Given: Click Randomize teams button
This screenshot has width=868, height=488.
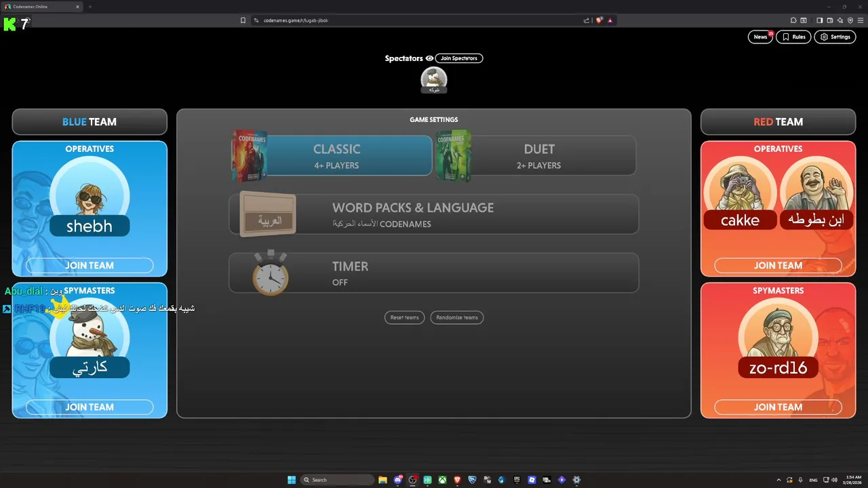Looking at the screenshot, I should click(457, 317).
